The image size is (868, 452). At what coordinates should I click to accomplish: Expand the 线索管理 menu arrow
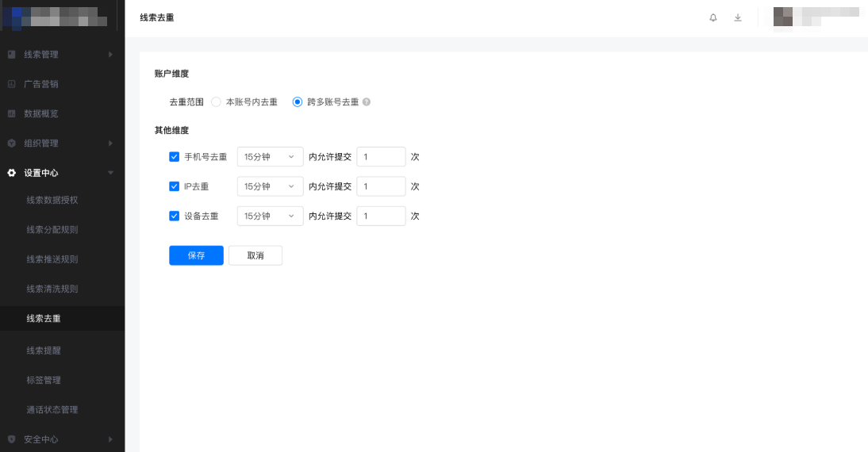tap(111, 54)
